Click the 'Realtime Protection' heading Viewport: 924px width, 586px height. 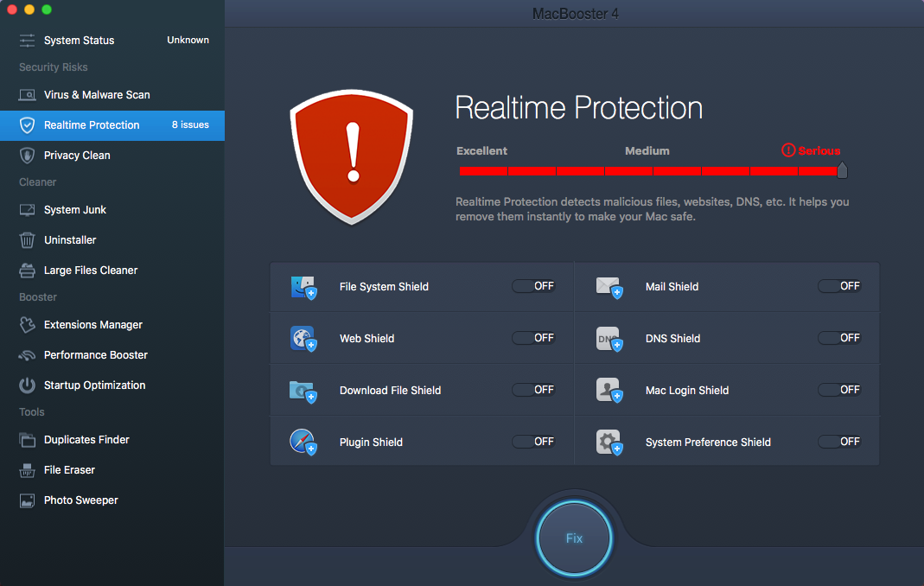coord(578,108)
